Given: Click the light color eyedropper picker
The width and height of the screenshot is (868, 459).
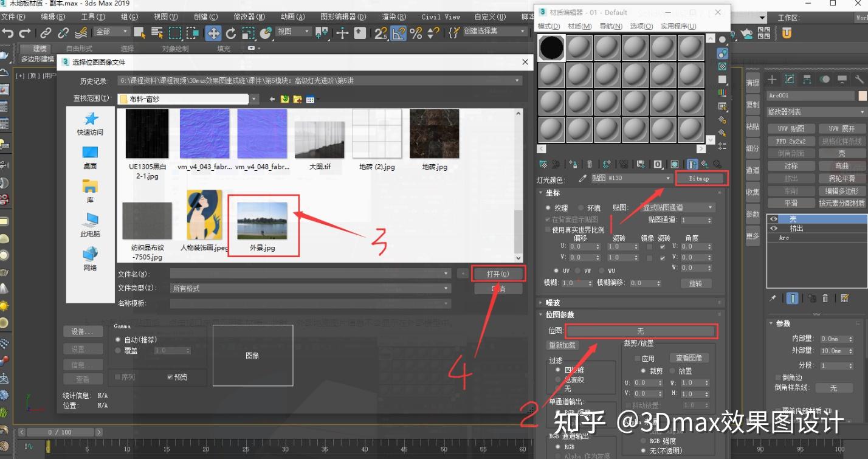Looking at the screenshot, I should 583,177.
